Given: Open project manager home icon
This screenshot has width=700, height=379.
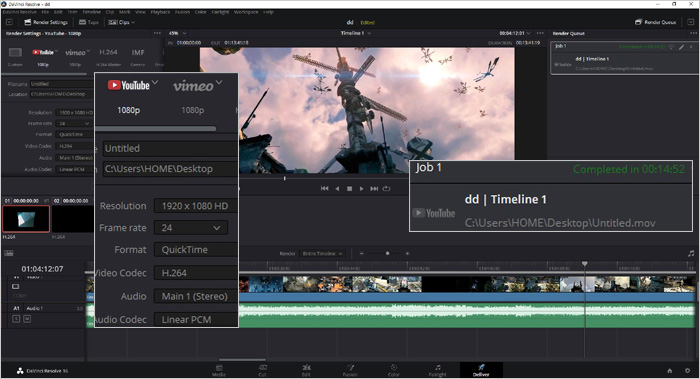Looking at the screenshot, I should click(x=670, y=371).
